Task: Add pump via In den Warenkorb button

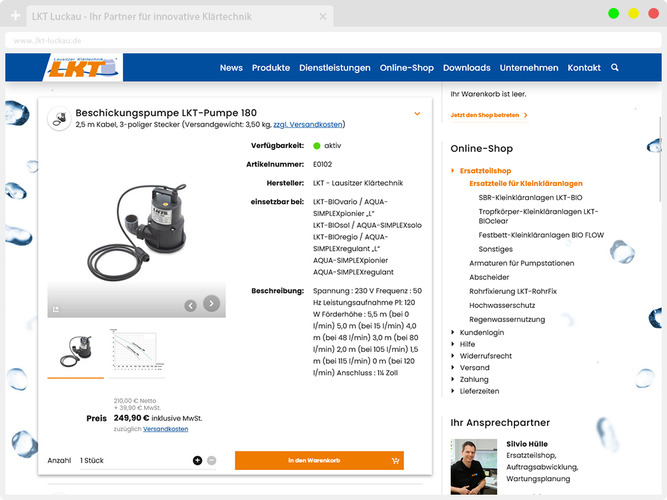Action: [x=319, y=460]
